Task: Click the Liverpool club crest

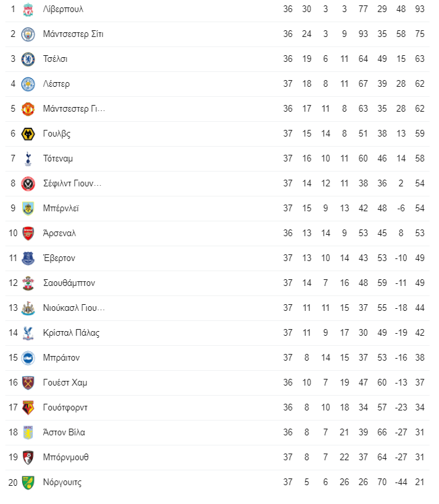Action: click(x=28, y=9)
